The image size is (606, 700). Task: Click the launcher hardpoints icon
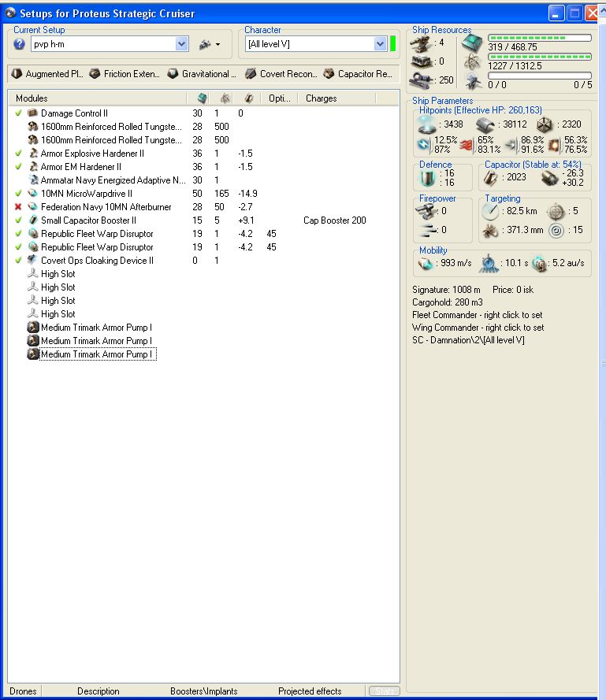tap(421, 61)
